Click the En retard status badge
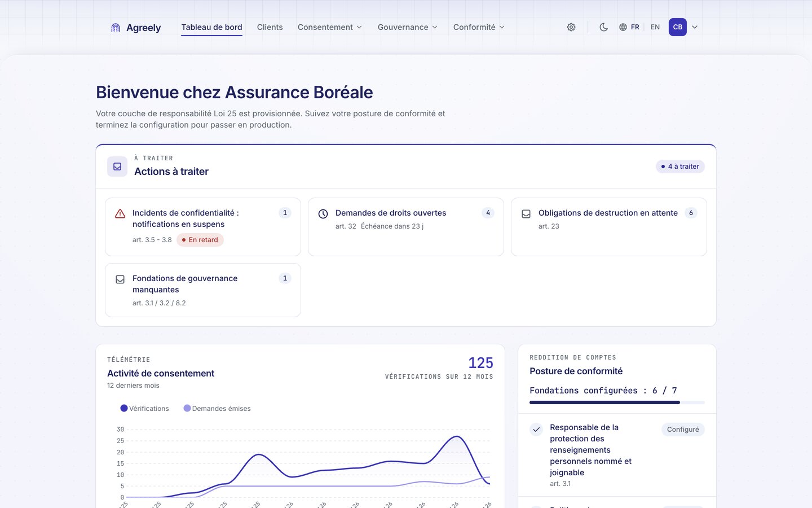Image resolution: width=812 pixels, height=508 pixels. (x=200, y=240)
